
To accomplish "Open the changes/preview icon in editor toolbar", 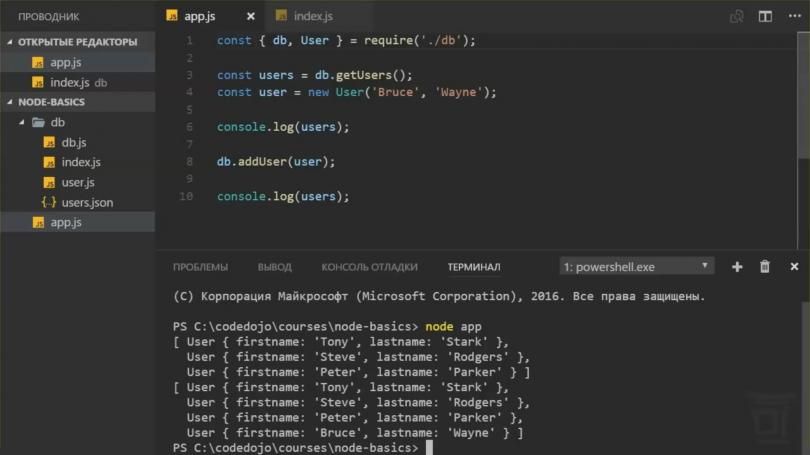I will coord(737,17).
